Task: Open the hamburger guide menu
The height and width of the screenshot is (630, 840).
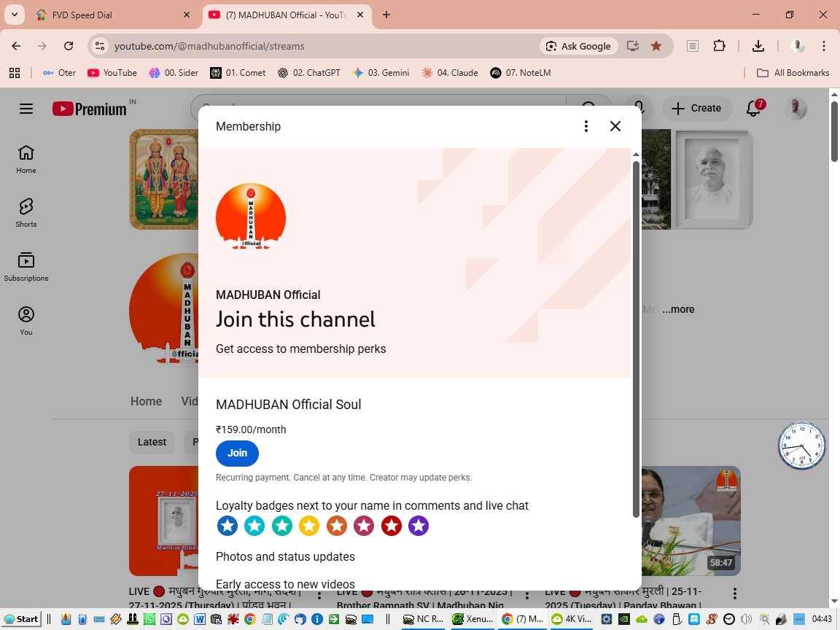Action: point(26,109)
